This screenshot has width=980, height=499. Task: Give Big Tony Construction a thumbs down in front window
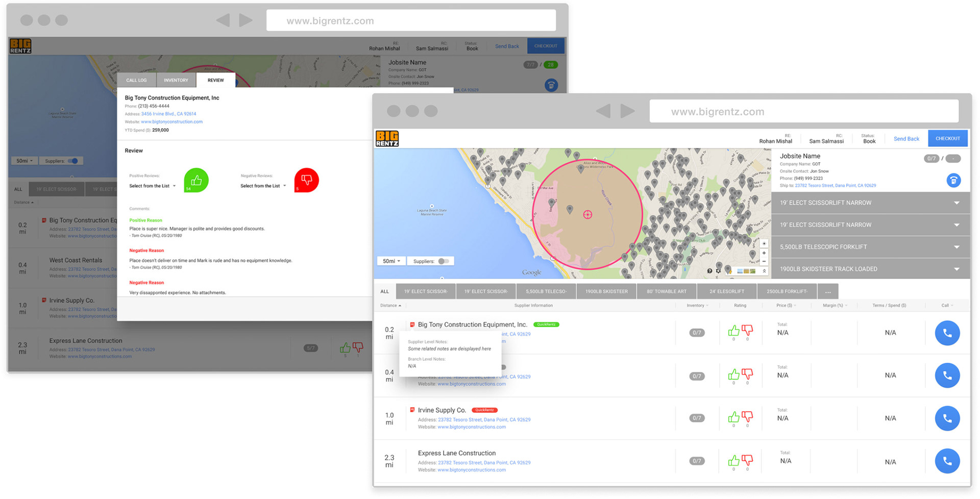tap(747, 331)
